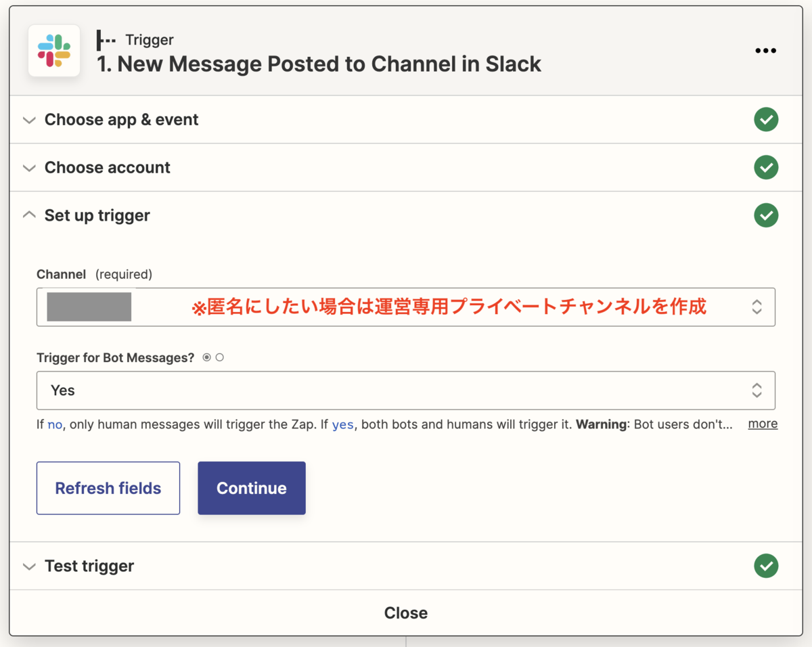Open the three-dot step options menu
The width and height of the screenshot is (812, 647).
pos(765,51)
